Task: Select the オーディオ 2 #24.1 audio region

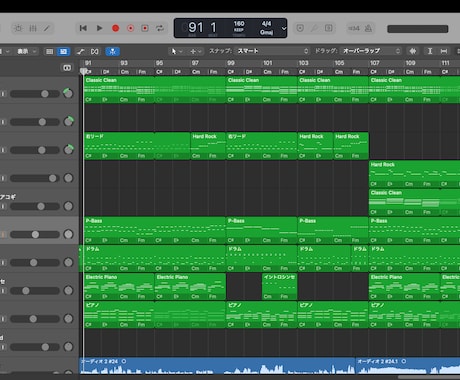Action: point(408,366)
